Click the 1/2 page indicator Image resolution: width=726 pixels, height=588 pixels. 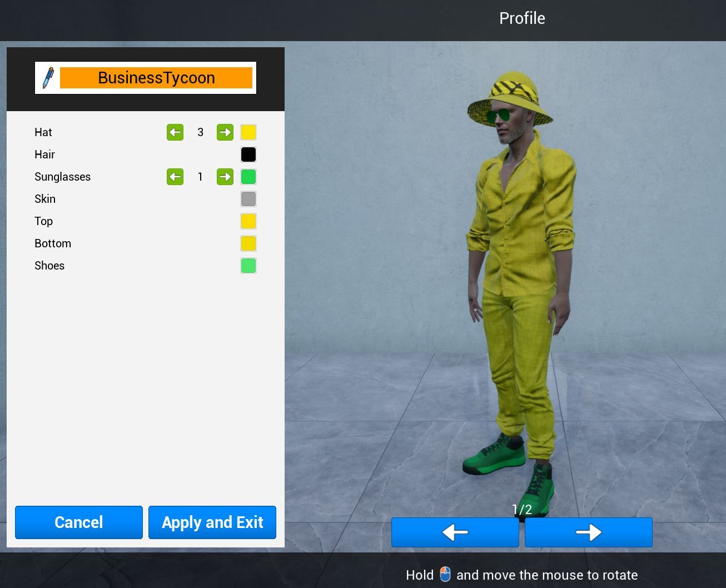pos(522,509)
